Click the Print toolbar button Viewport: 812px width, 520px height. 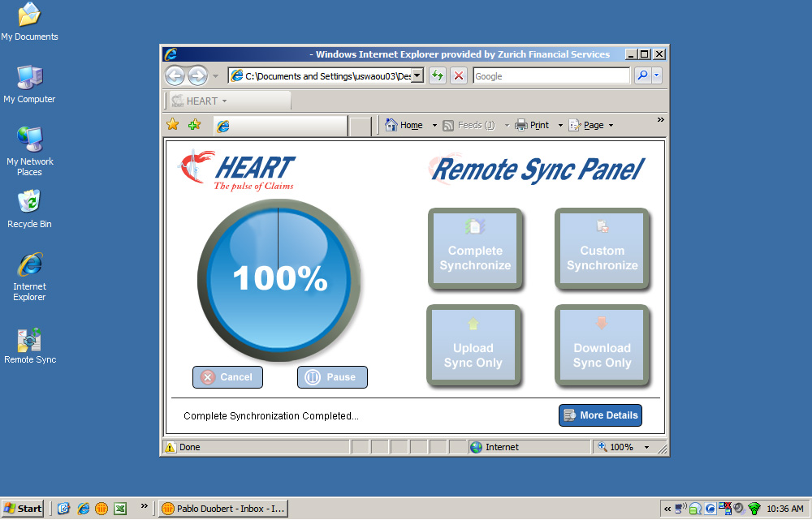click(x=532, y=125)
